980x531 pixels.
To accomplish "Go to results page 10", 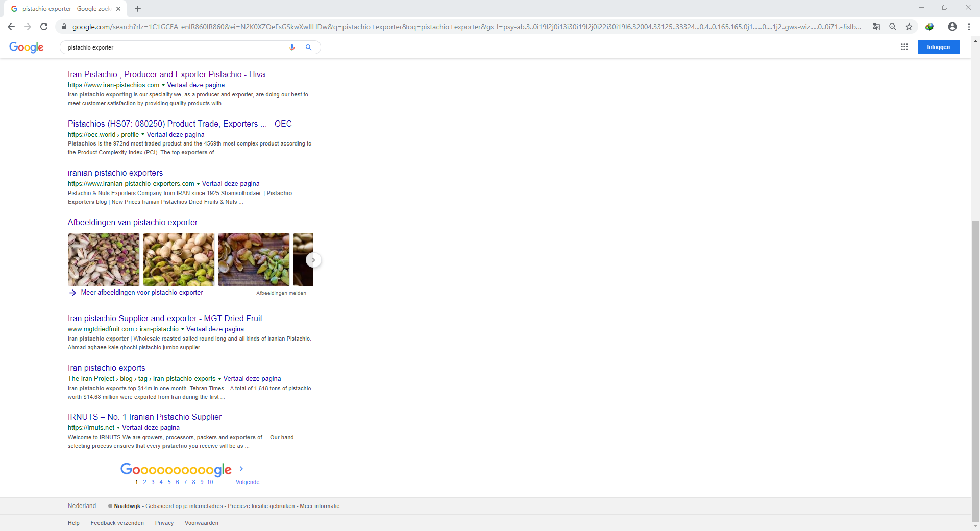I will coord(210,482).
